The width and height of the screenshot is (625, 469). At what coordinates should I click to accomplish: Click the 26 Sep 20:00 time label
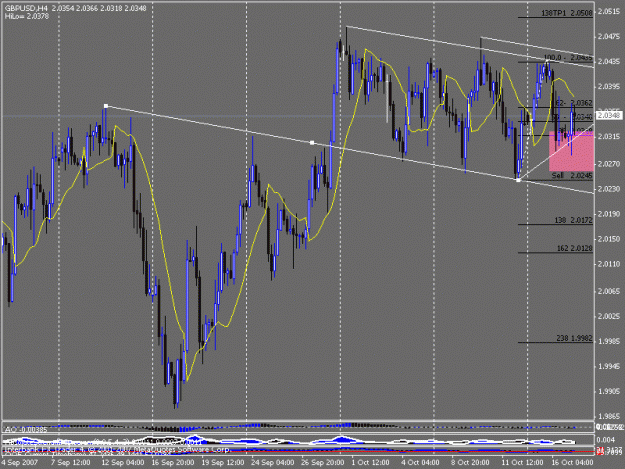[322, 463]
